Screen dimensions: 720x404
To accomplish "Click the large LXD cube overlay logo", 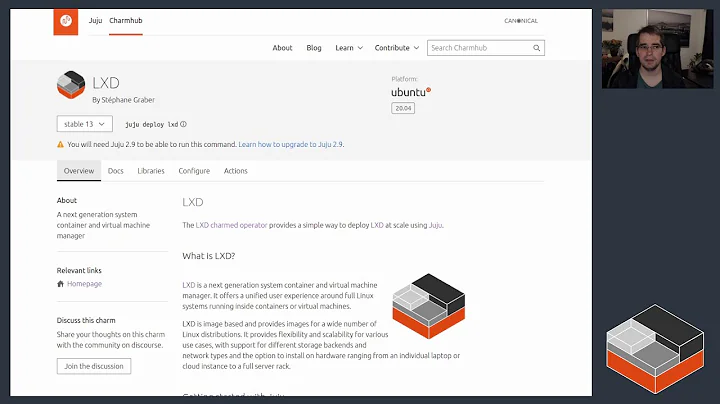I will click(655, 349).
